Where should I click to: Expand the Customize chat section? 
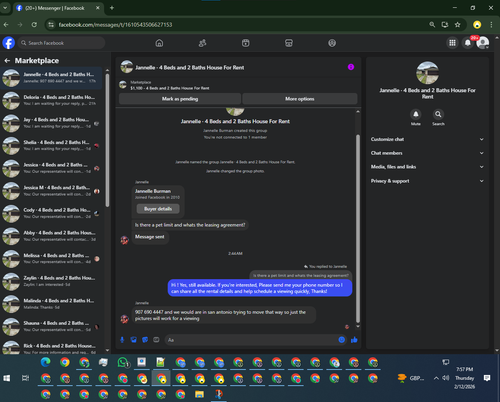pyautogui.click(x=427, y=139)
